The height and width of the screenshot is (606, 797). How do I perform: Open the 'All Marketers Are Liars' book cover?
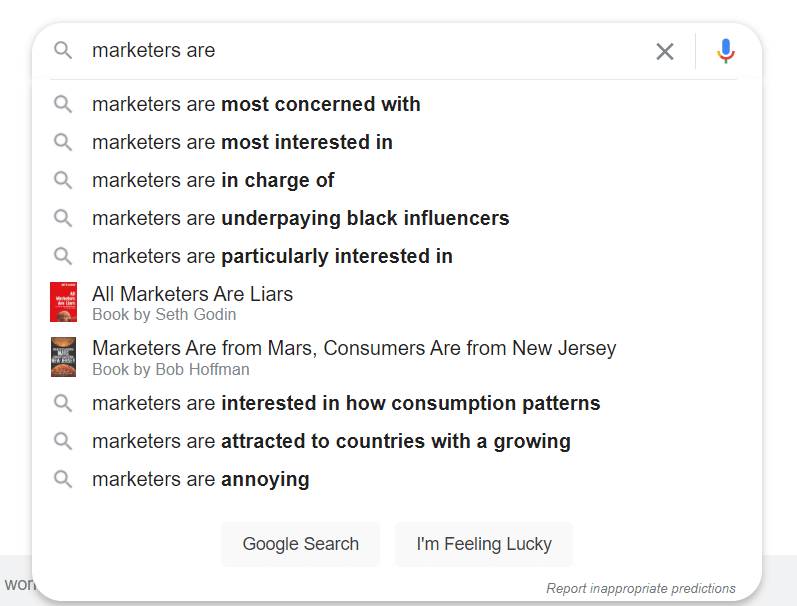(x=63, y=302)
